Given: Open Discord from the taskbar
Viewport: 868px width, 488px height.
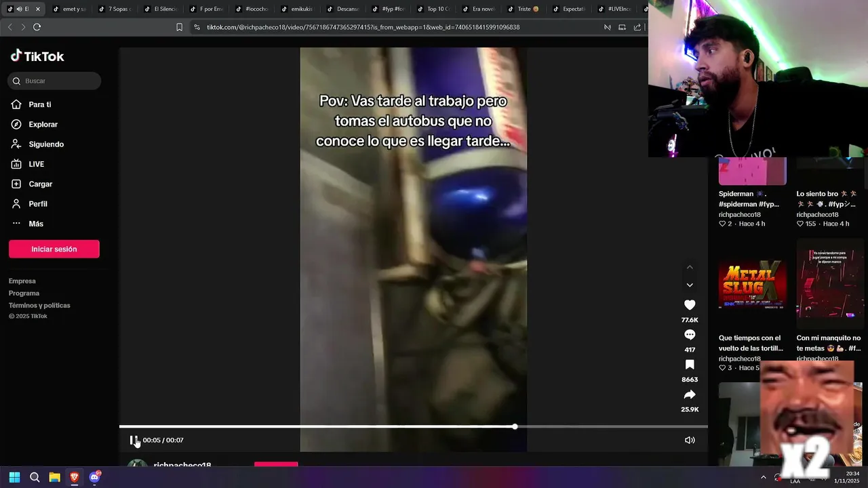Looking at the screenshot, I should pyautogui.click(x=94, y=477).
